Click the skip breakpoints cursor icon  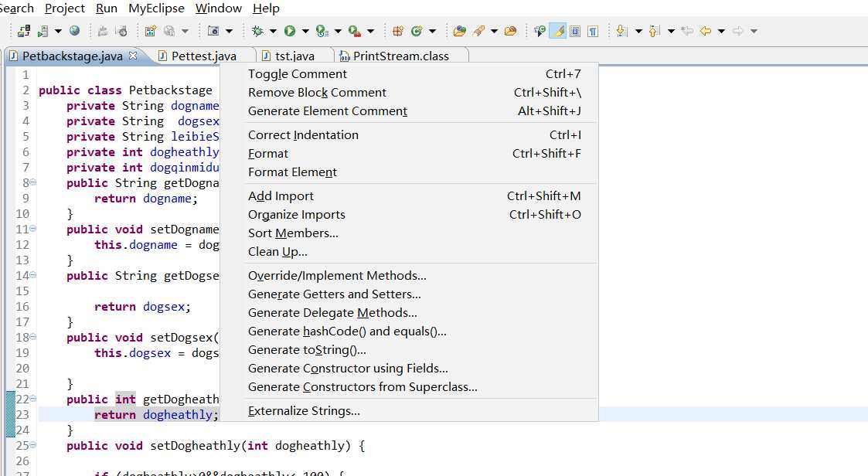tap(540, 31)
